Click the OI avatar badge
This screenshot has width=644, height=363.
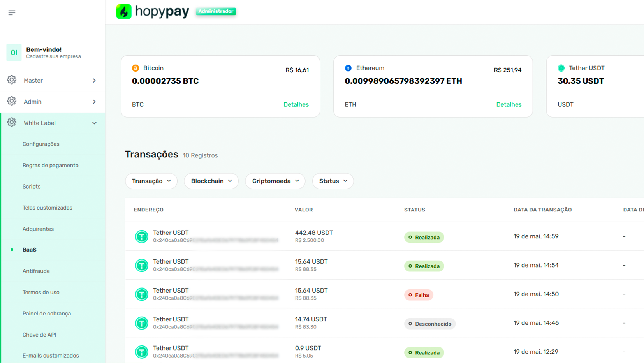point(14,53)
